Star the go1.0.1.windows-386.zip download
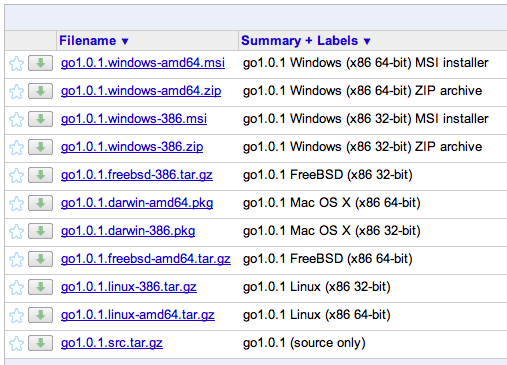Viewport: 507px width, 365px height. (16, 147)
